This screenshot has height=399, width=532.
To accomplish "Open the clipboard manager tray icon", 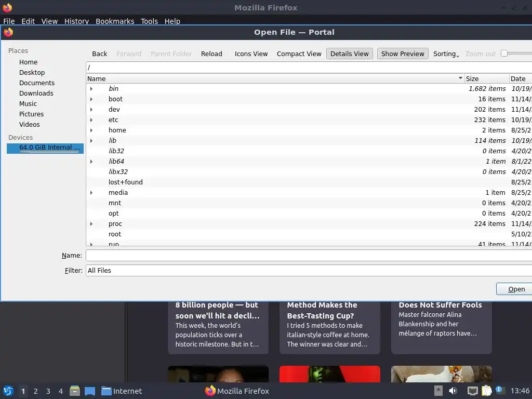I will point(486,391).
